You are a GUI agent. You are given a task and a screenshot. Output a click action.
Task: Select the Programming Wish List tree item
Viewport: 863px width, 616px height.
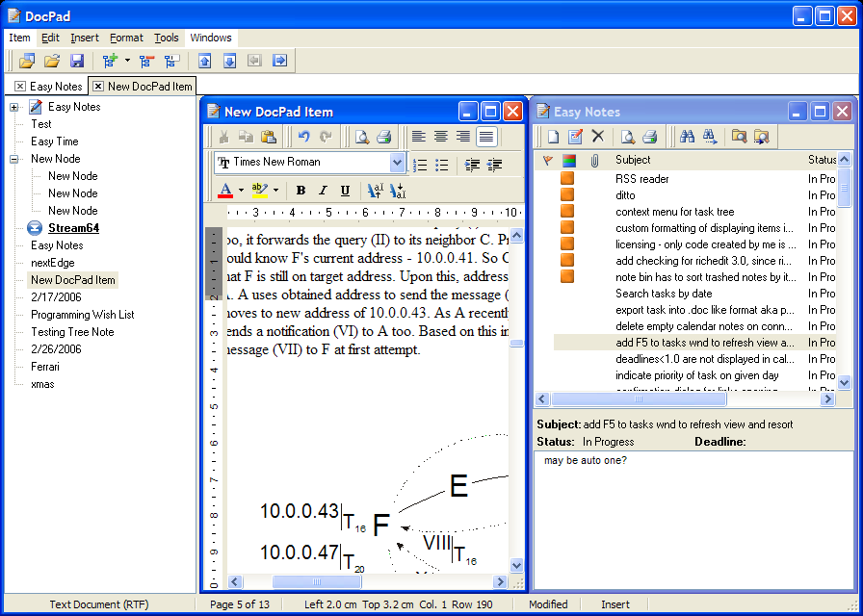[x=83, y=315]
